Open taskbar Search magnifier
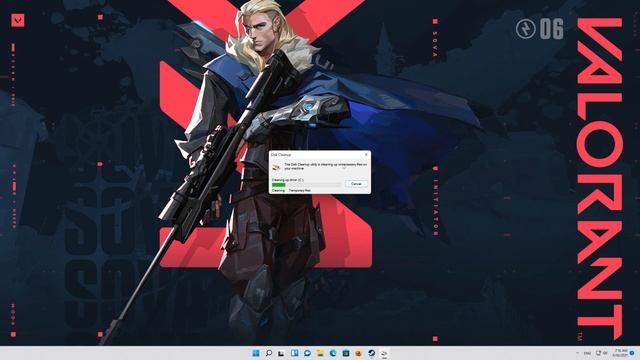Viewport: 640px width, 360px height. point(269,353)
